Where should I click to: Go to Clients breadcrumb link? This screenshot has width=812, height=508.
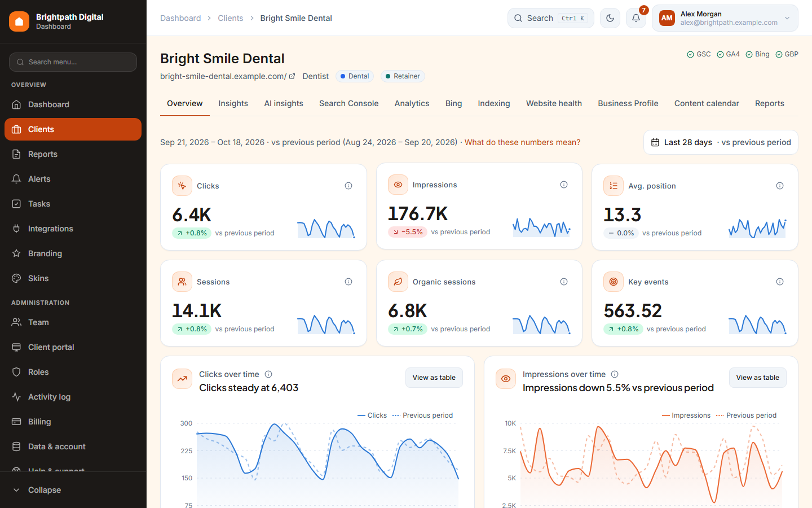pos(231,18)
